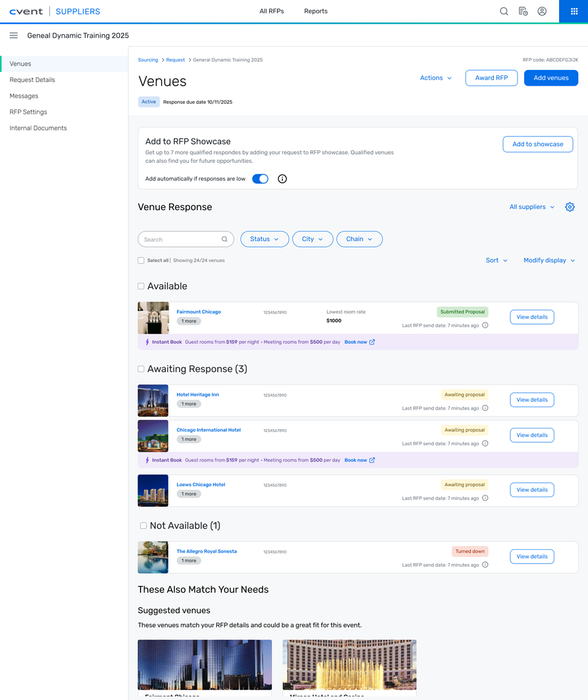Open the Fairmount Chicago venue link

[x=198, y=311]
